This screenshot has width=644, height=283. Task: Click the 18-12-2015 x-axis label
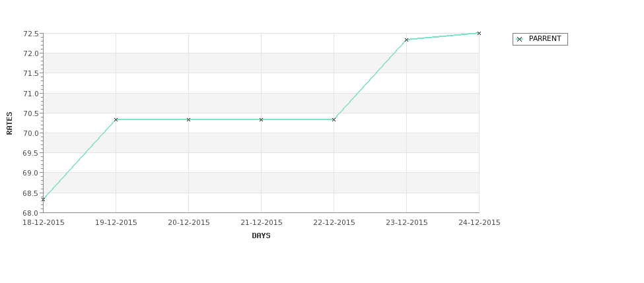(x=44, y=222)
